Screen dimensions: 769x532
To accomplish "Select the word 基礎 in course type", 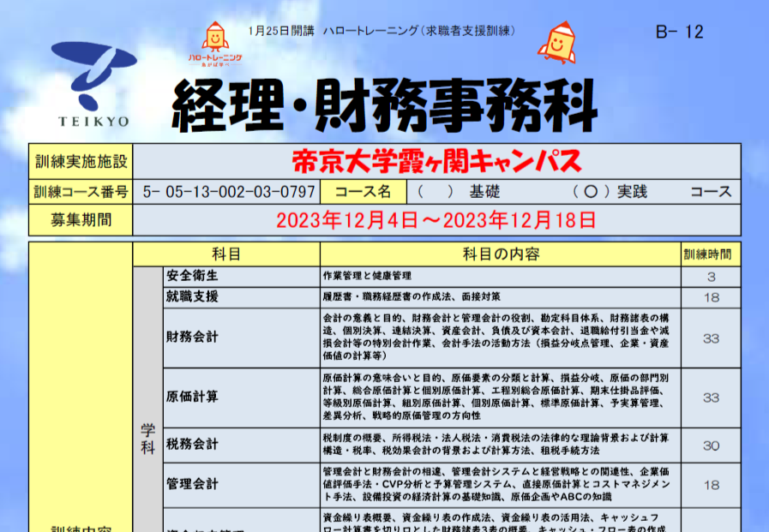I will coord(484,192).
